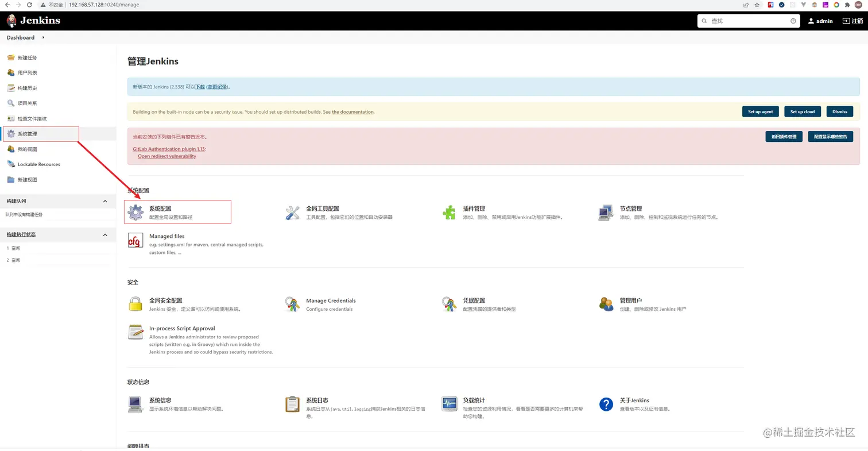Click the 查找 search box
The image size is (868, 451).
[749, 21]
